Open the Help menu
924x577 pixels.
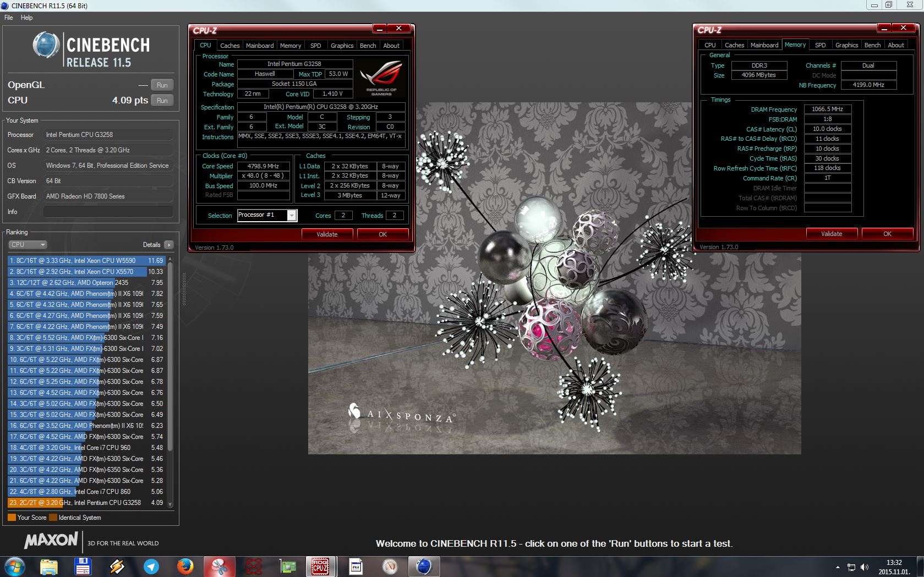click(x=26, y=18)
